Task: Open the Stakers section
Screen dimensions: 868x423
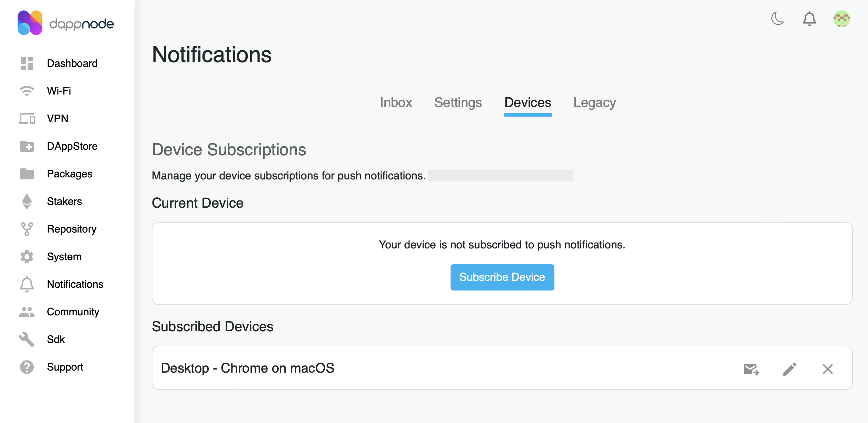Action: click(64, 201)
